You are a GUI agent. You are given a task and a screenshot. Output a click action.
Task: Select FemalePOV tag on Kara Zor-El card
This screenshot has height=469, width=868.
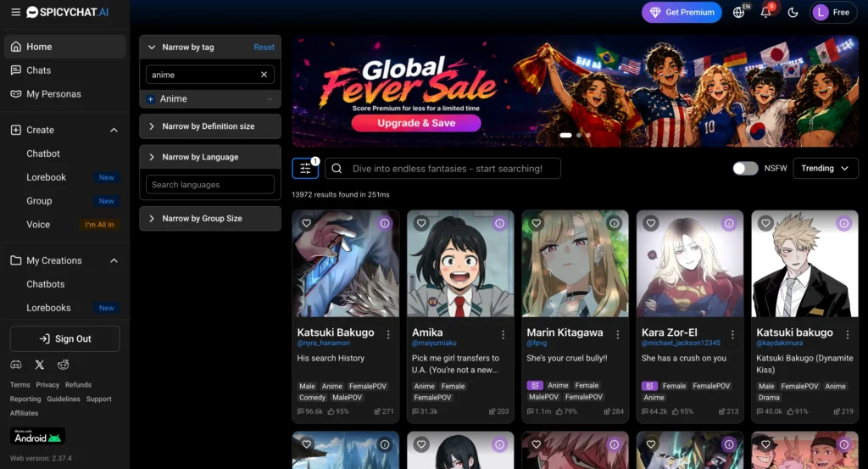click(711, 386)
